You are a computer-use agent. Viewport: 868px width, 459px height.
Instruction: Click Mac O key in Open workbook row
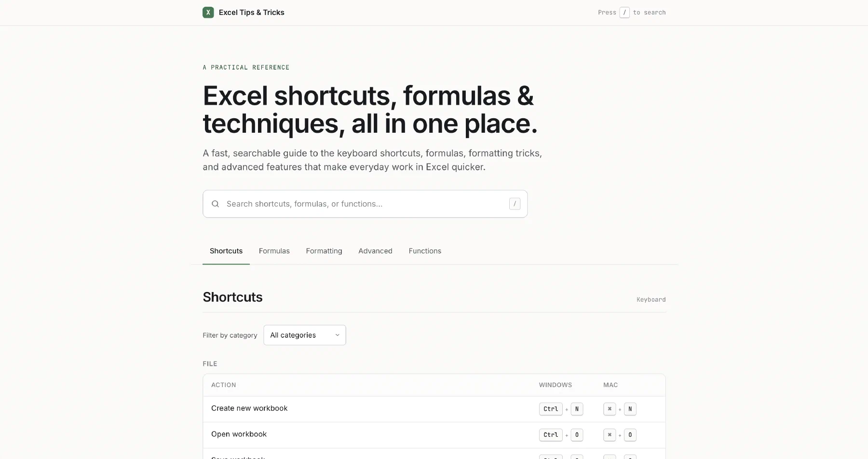tap(630, 435)
